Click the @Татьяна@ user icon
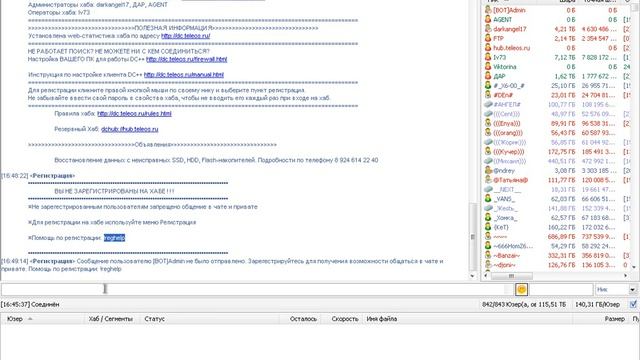 (x=488, y=180)
